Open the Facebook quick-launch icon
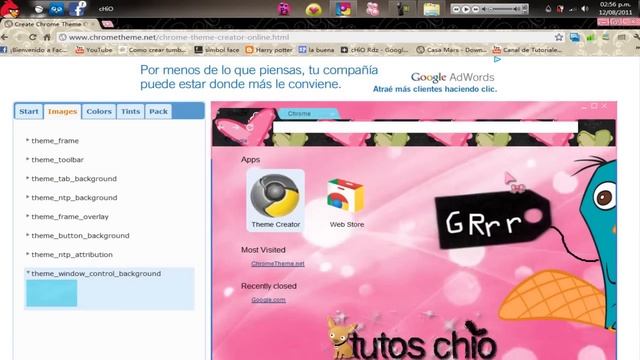The height and width of the screenshot is (360, 640). click(78, 8)
